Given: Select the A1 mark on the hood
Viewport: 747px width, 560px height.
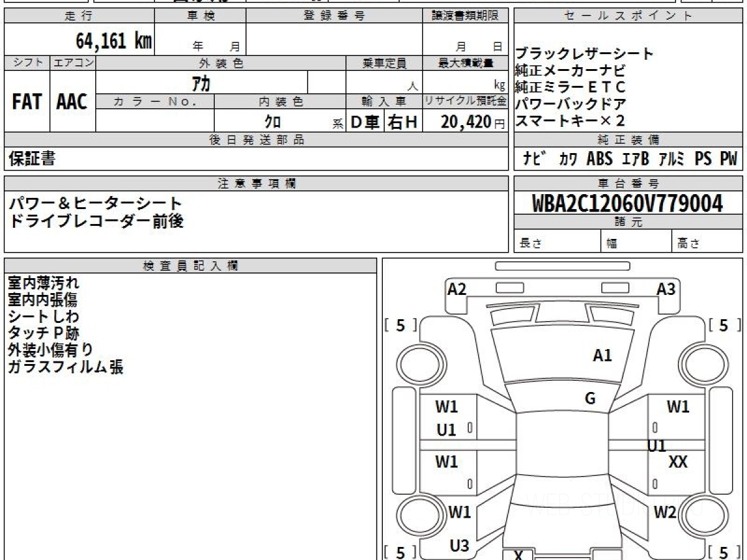Looking at the screenshot, I should [x=602, y=355].
